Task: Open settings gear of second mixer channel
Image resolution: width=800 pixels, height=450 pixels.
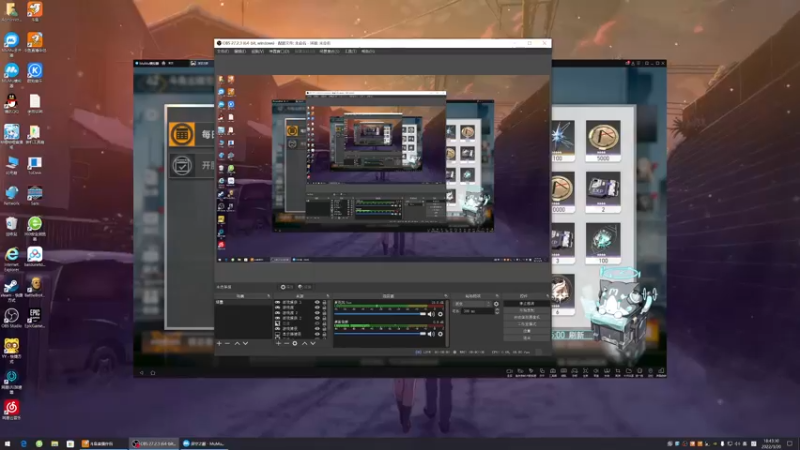Action: 440,334
